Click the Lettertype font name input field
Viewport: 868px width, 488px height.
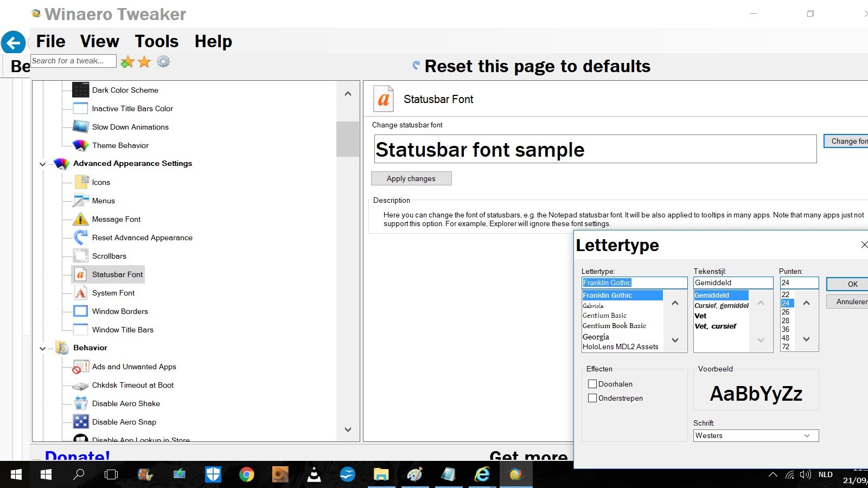634,282
